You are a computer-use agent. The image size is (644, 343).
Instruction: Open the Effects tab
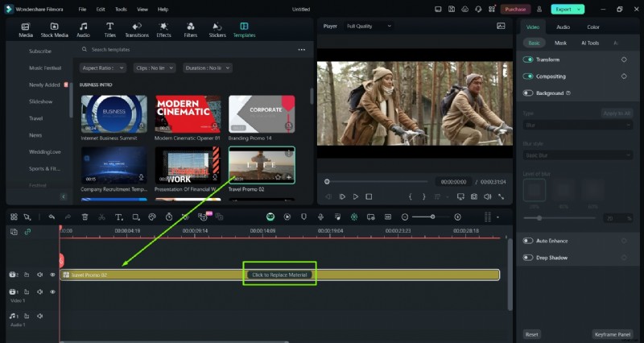(163, 30)
